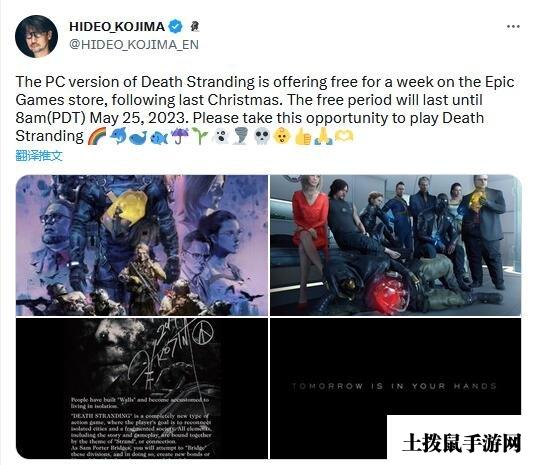Click the ghost emoji in the tweet
Image resolution: width=537 pixels, height=465 pixels.
220,136
